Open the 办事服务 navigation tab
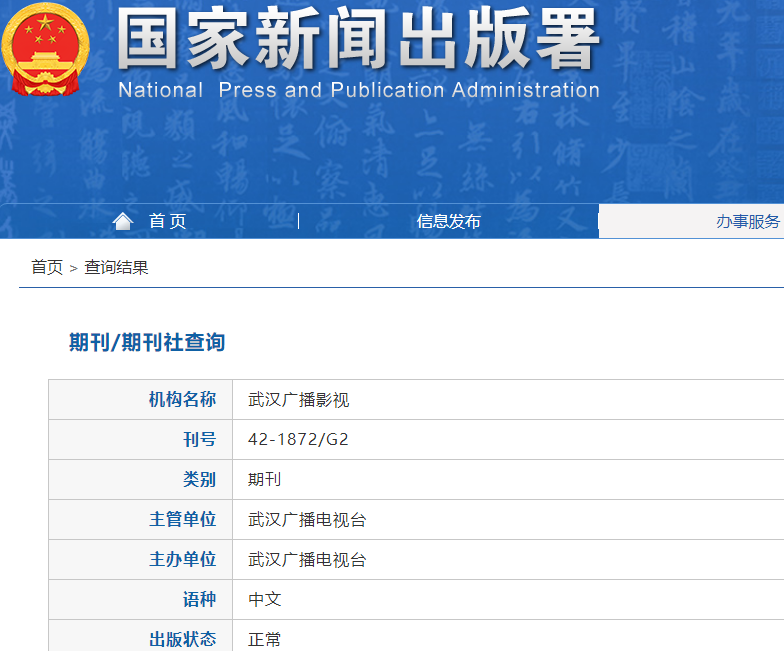The image size is (784, 651). [x=747, y=222]
